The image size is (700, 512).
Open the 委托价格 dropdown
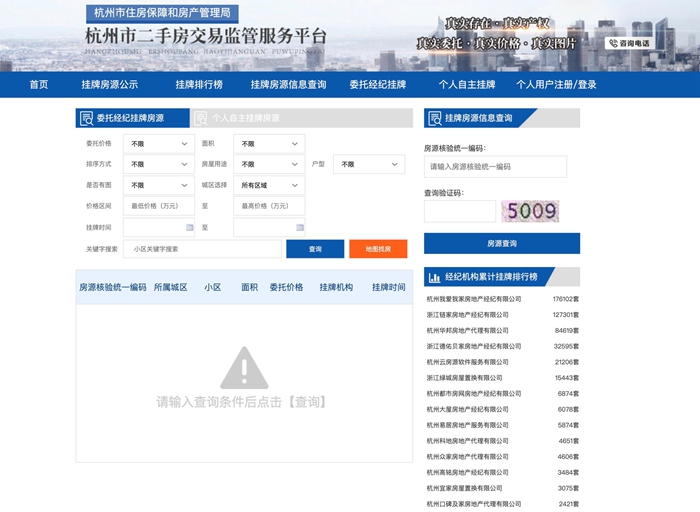coord(159,144)
